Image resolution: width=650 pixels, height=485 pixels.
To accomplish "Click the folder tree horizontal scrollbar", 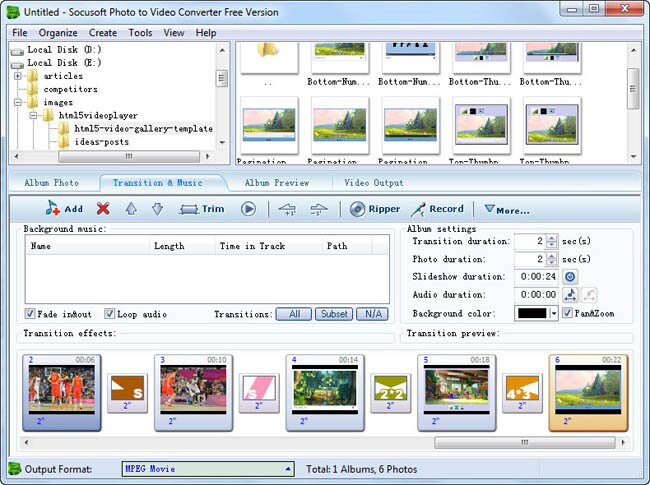I will (129, 156).
